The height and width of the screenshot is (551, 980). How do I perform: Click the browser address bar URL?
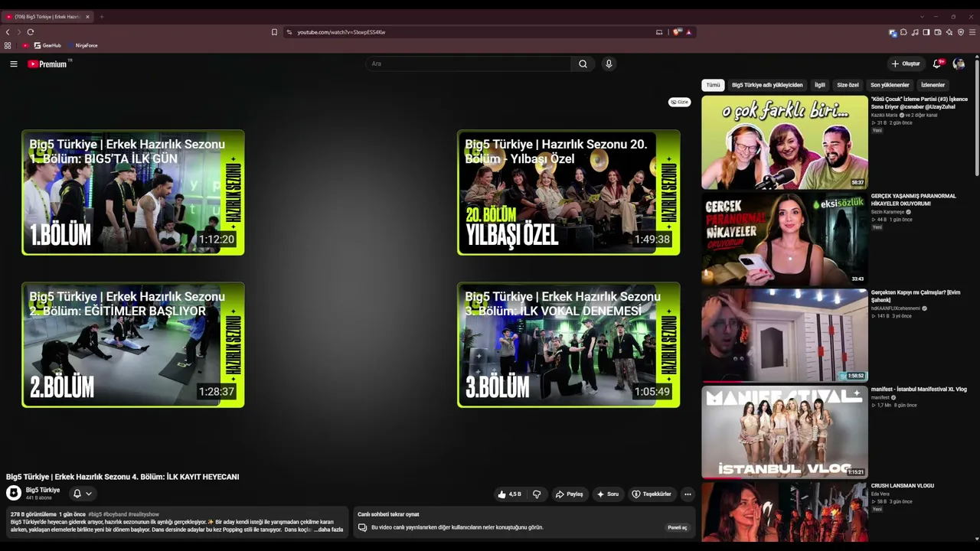[x=341, y=32]
